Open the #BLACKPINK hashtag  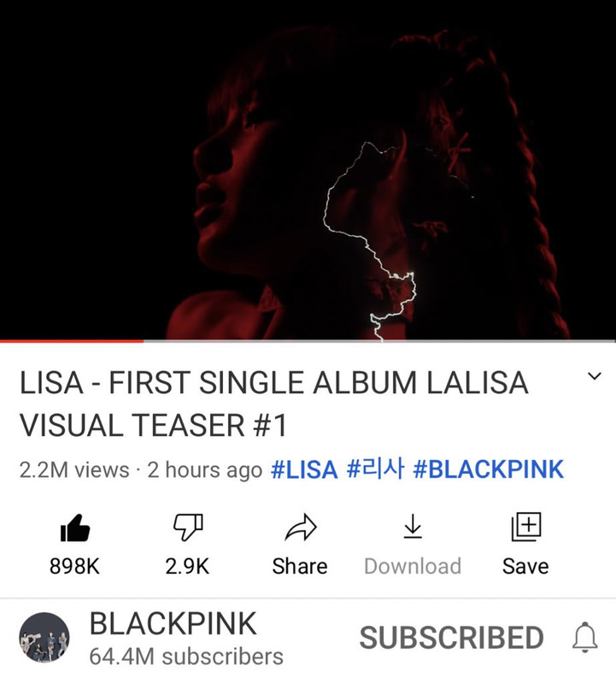coord(488,469)
